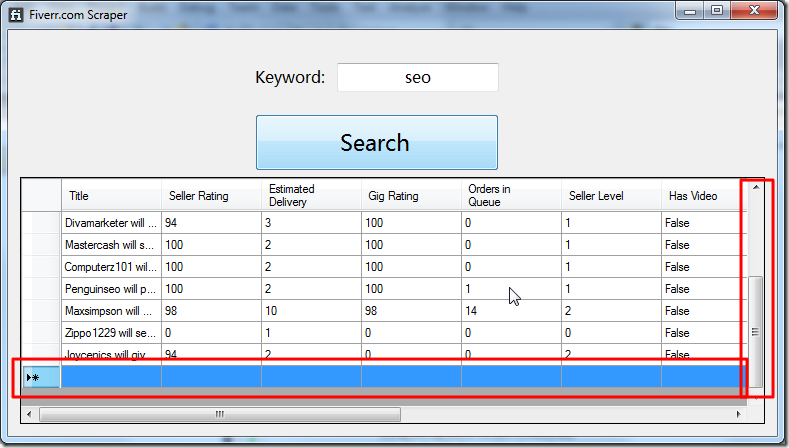This screenshot has width=789, height=448.
Task: Minimize the Fiverr.com Scraper window
Action: click(x=690, y=11)
